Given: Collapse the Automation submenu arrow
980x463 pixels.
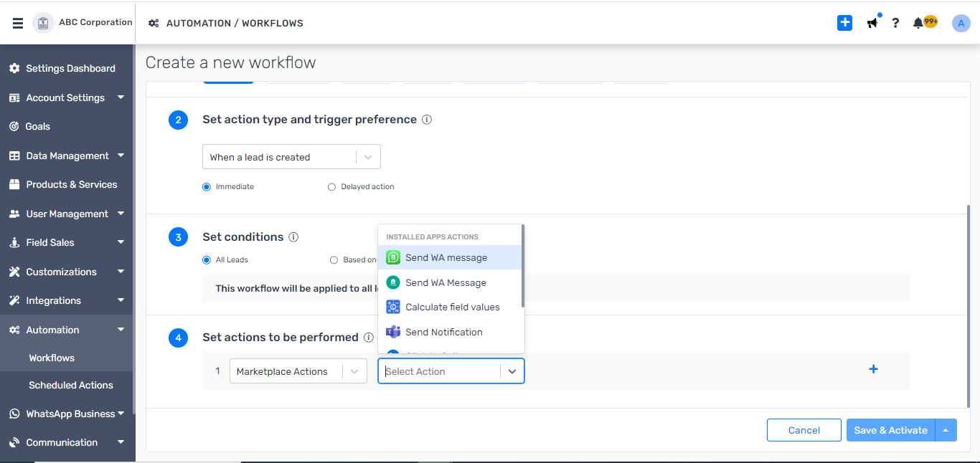Looking at the screenshot, I should pyautogui.click(x=121, y=330).
